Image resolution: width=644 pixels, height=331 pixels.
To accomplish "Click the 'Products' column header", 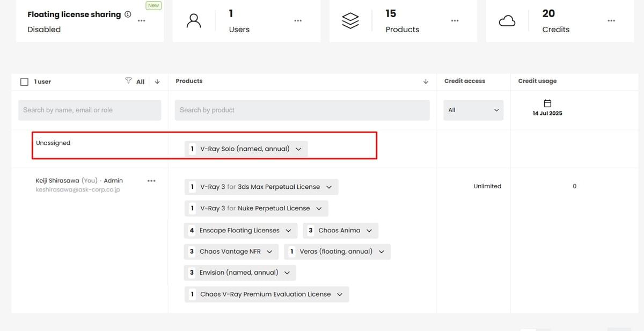I will click(x=189, y=81).
